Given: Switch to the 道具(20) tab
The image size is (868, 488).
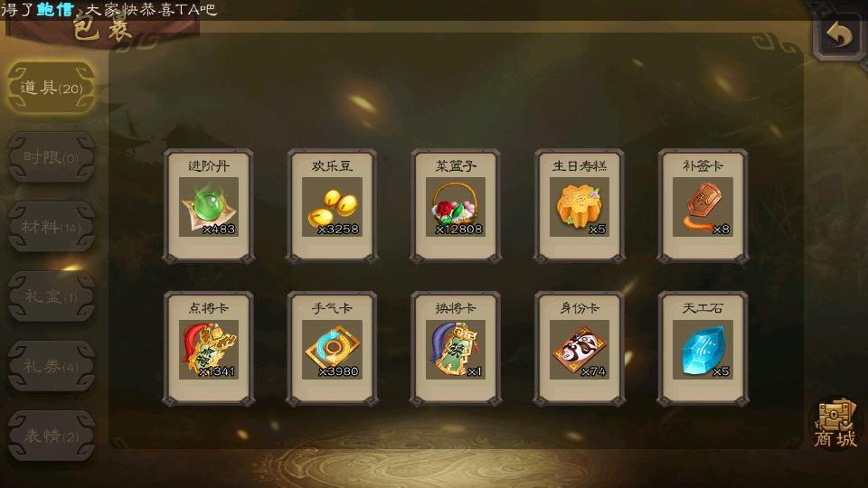Looking at the screenshot, I should pyautogui.click(x=52, y=88).
